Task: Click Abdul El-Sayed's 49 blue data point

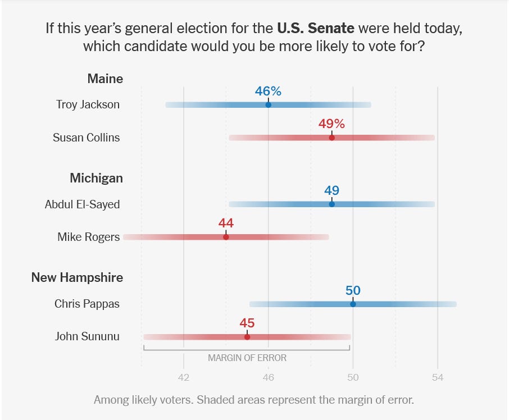Action: 332,204
